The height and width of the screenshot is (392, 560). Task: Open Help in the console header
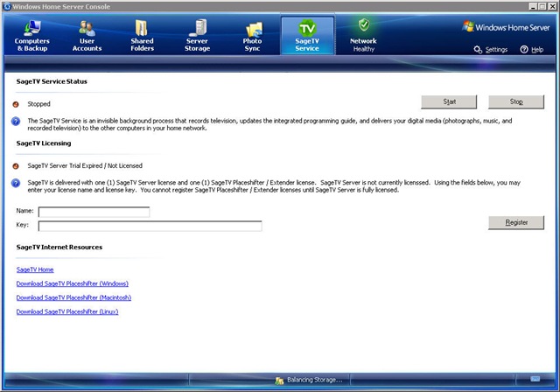pos(532,50)
